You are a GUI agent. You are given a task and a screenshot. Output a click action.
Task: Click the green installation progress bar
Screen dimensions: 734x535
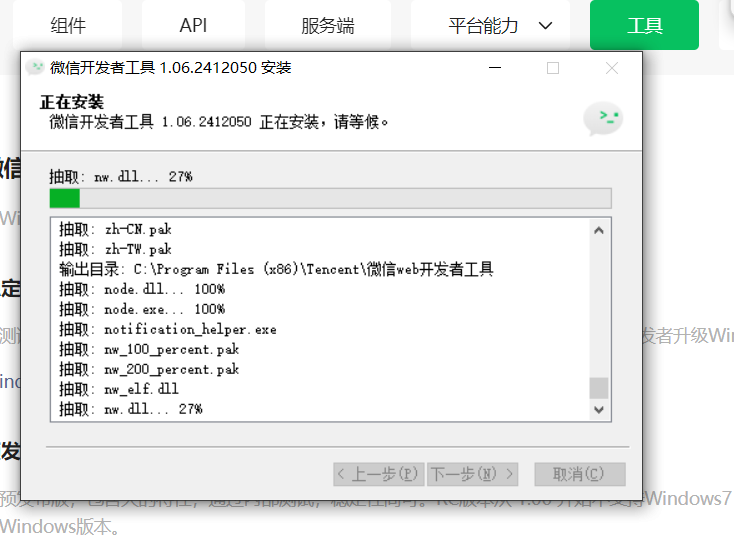(x=330, y=198)
